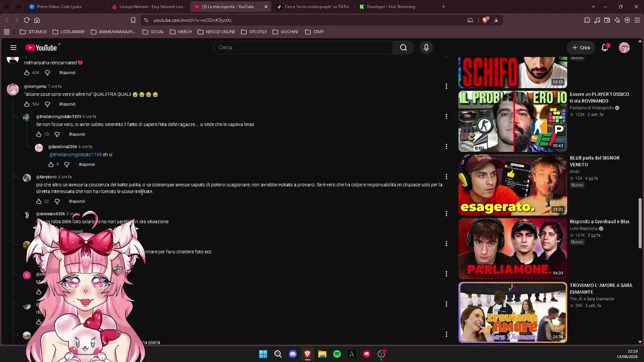This screenshot has width=644, height=362.
Task: Open YouTube notifications bell
Action: pos(605,48)
